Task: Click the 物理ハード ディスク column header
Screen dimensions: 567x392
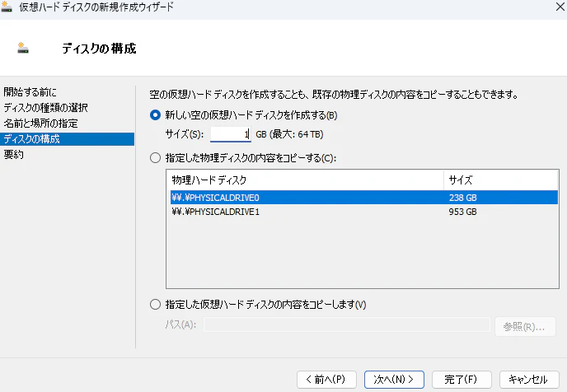Action: [305, 180]
